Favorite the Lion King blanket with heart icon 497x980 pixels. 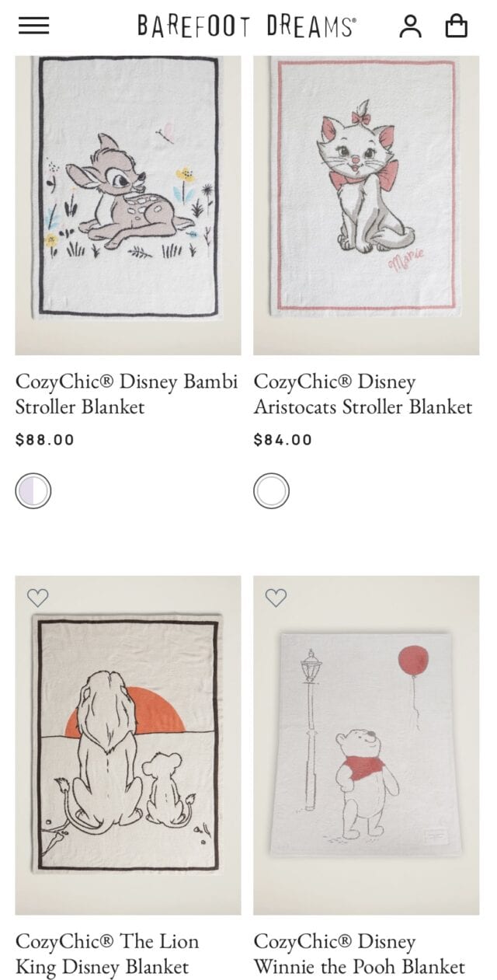coord(37,598)
